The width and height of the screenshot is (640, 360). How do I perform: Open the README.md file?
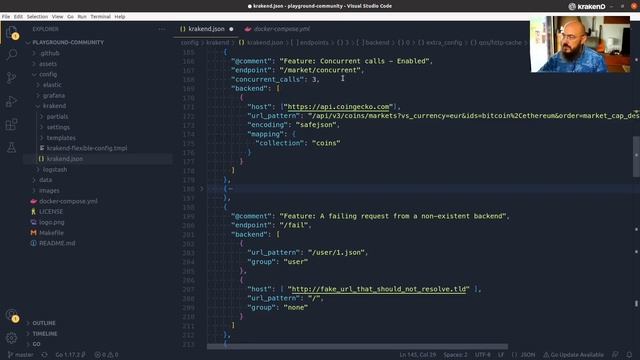click(x=57, y=243)
